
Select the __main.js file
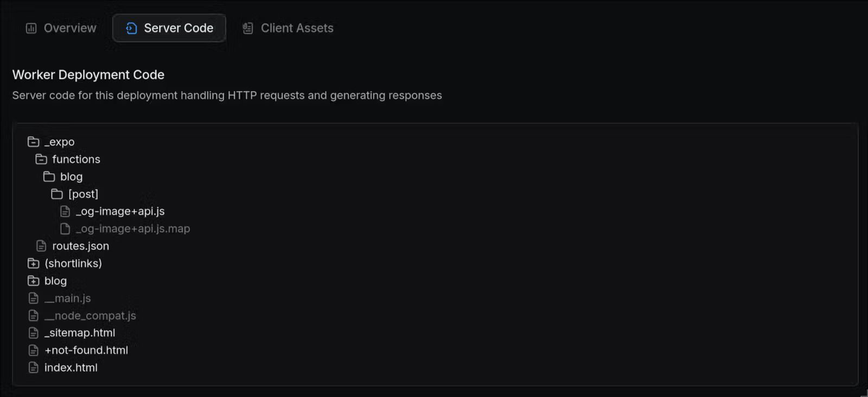tap(67, 298)
